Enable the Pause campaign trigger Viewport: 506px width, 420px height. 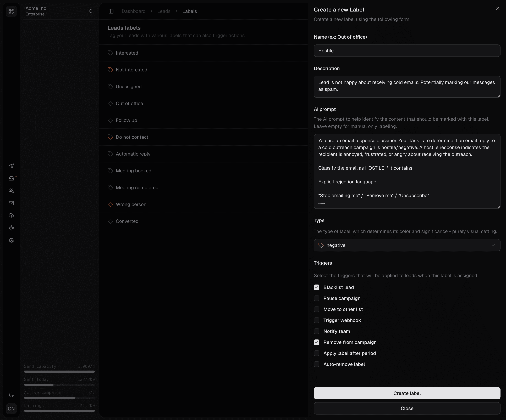317,298
